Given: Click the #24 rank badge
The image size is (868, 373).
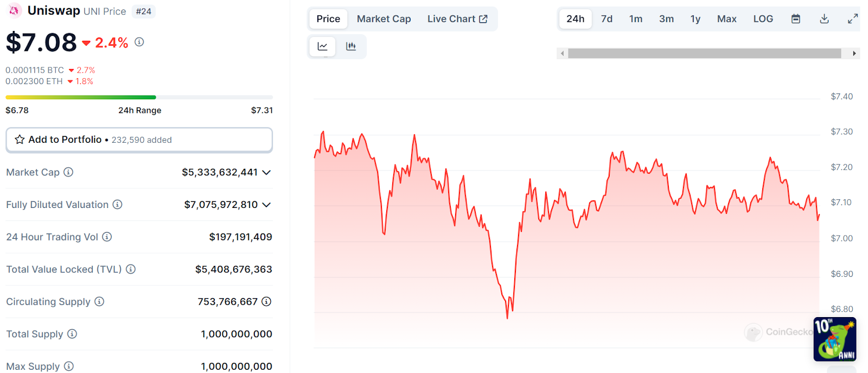Looking at the screenshot, I should coord(144,11).
